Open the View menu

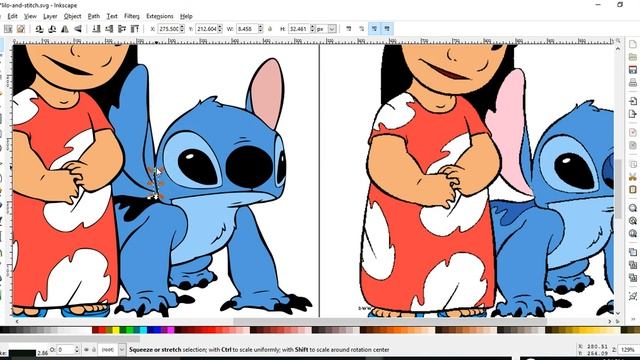(x=30, y=16)
